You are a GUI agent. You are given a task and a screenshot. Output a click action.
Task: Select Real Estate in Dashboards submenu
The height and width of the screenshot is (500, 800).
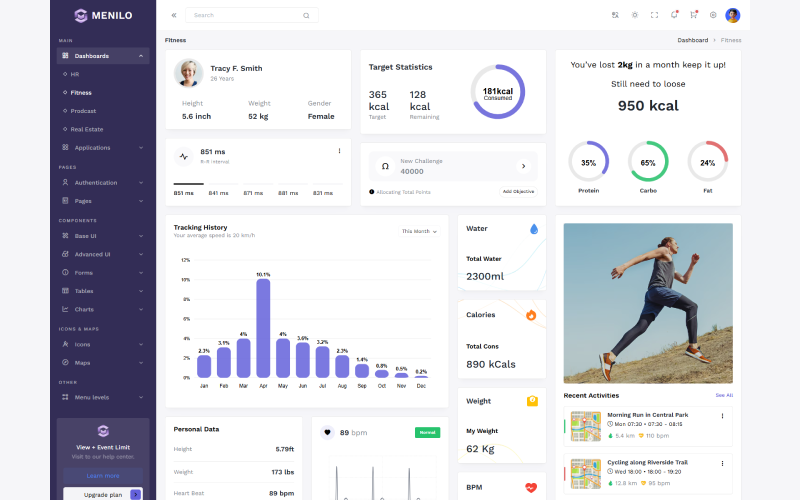pos(86,129)
